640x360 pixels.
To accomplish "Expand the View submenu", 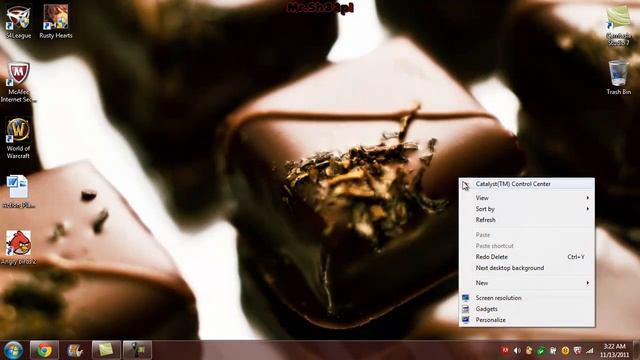I will [527, 198].
